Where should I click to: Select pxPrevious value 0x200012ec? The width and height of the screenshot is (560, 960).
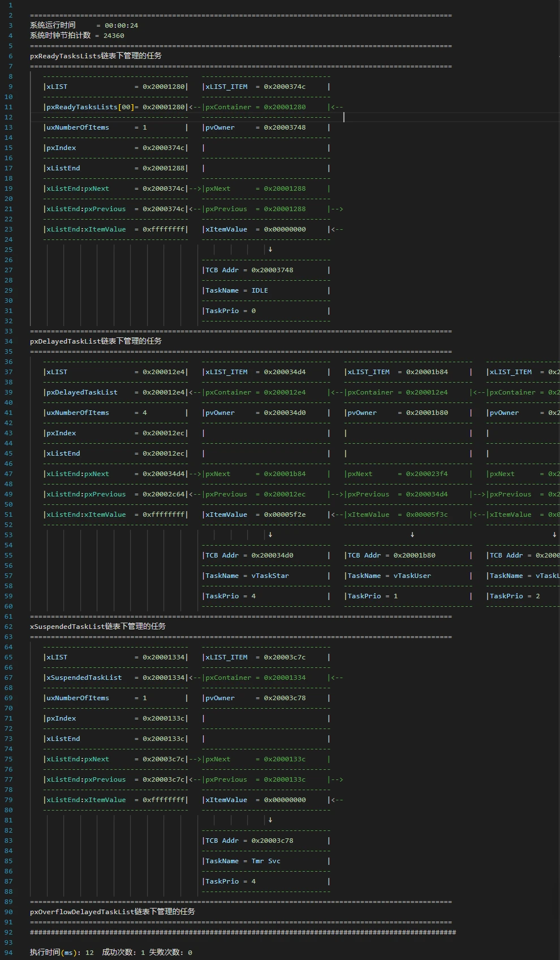click(285, 494)
